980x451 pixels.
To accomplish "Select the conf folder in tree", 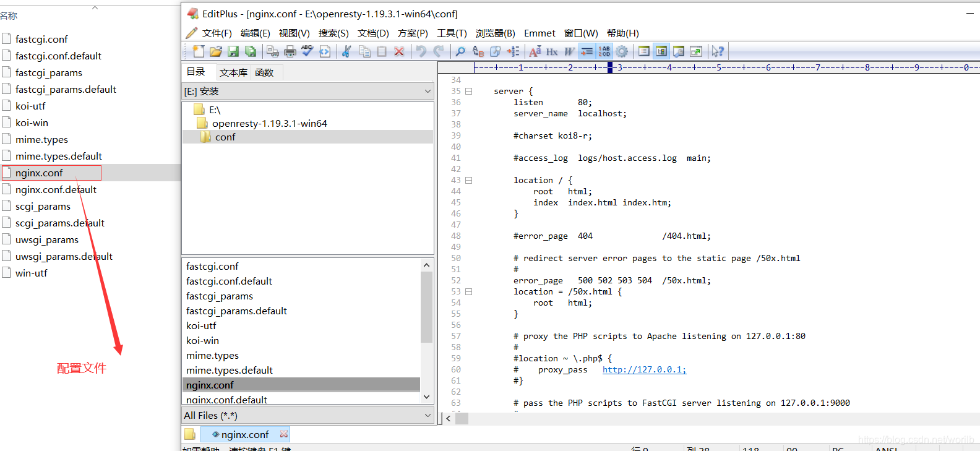I will point(225,137).
